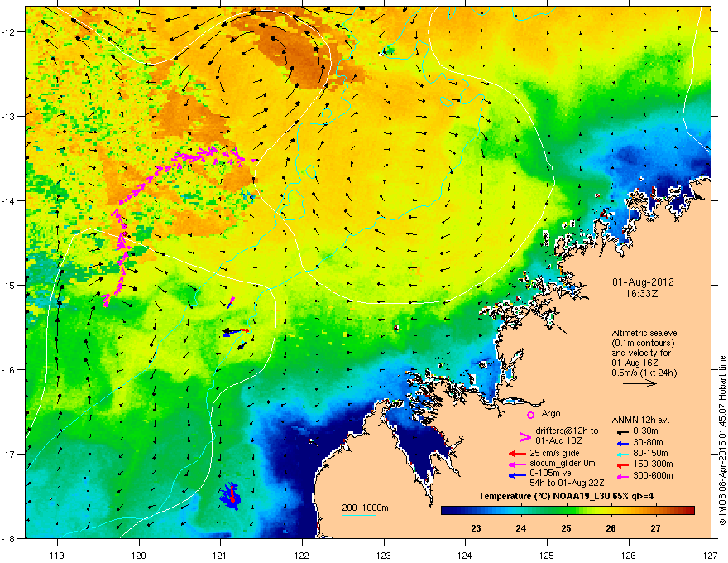Click the '150-300m' depth label
Screen dimensions: 728x563
click(654, 464)
